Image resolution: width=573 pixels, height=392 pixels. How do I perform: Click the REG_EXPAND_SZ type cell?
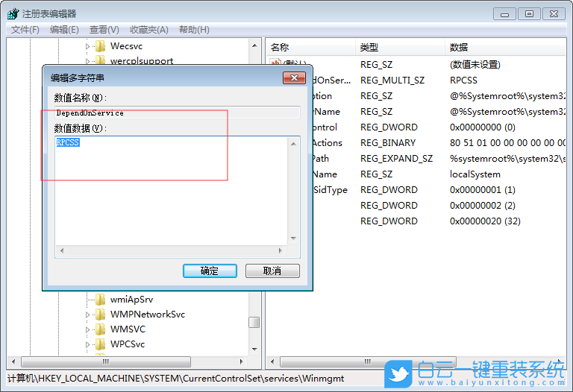[x=396, y=159]
